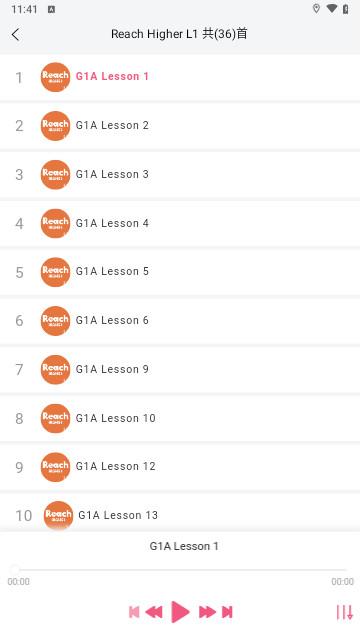360x640 pixels.
Task: Play G1A Lesson 5
Action: pyautogui.click(x=180, y=272)
